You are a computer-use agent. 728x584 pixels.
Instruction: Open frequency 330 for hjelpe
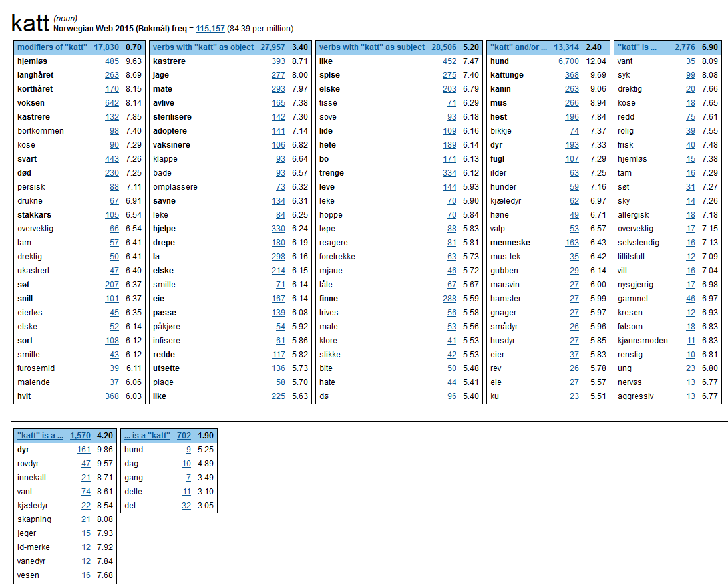(279, 228)
